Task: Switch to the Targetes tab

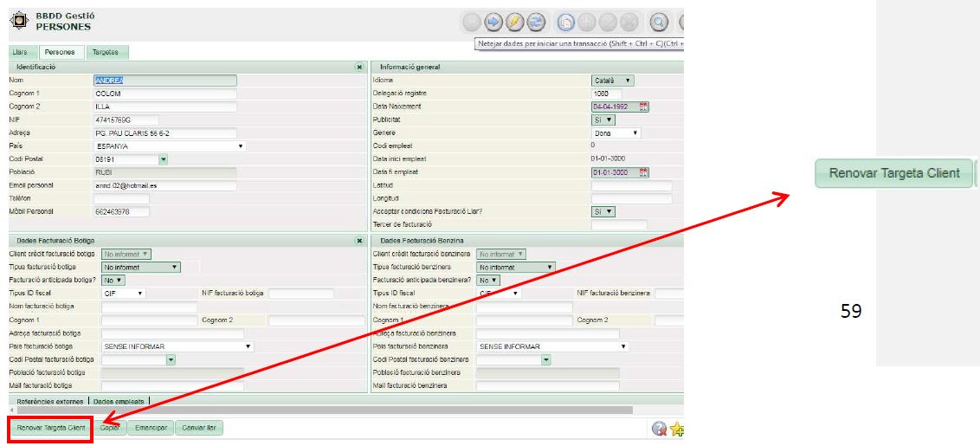Action: pyautogui.click(x=106, y=53)
